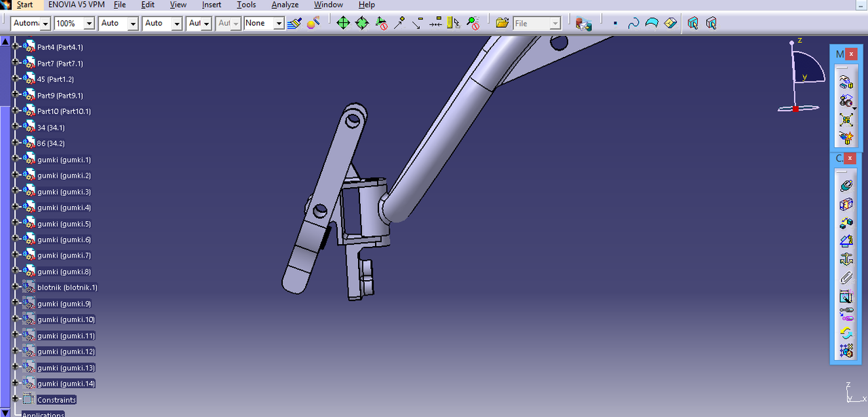This screenshot has height=417, width=868.
Task: Select the green four-arrow Pan icon
Action: pyautogui.click(x=343, y=23)
